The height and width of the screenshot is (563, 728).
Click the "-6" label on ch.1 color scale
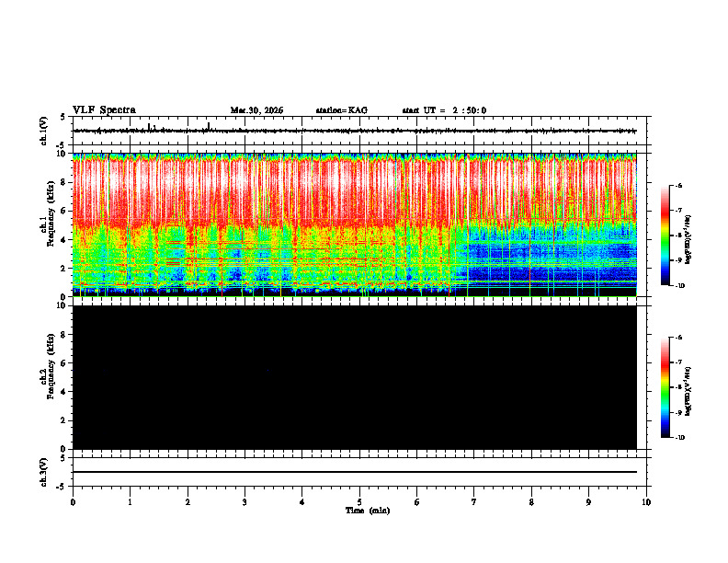(678, 185)
